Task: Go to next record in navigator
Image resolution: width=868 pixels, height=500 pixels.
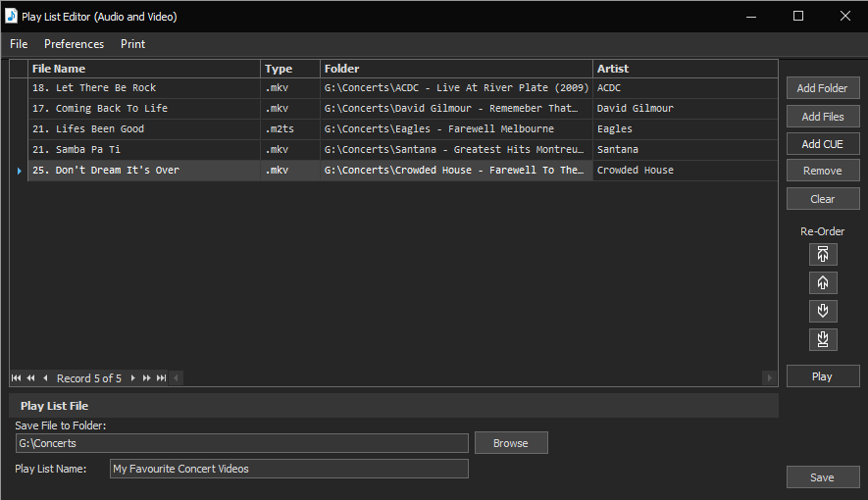Action: (x=133, y=378)
